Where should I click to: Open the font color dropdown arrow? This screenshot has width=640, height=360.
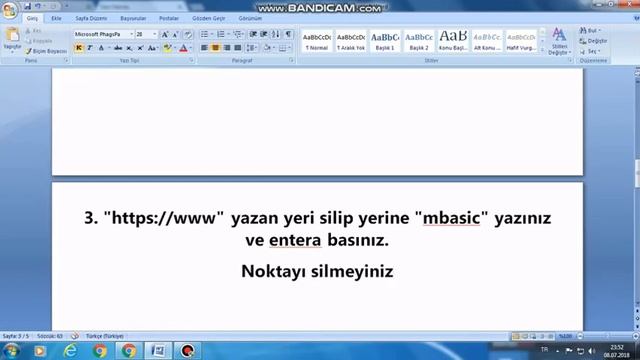pos(191,48)
